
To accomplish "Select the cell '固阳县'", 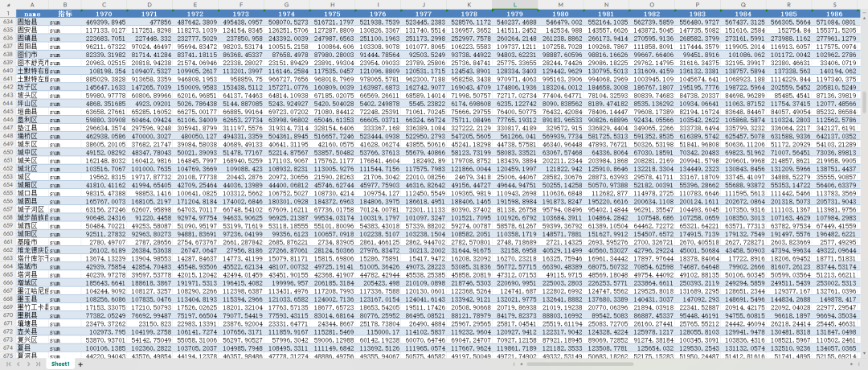I will pos(32,47).
